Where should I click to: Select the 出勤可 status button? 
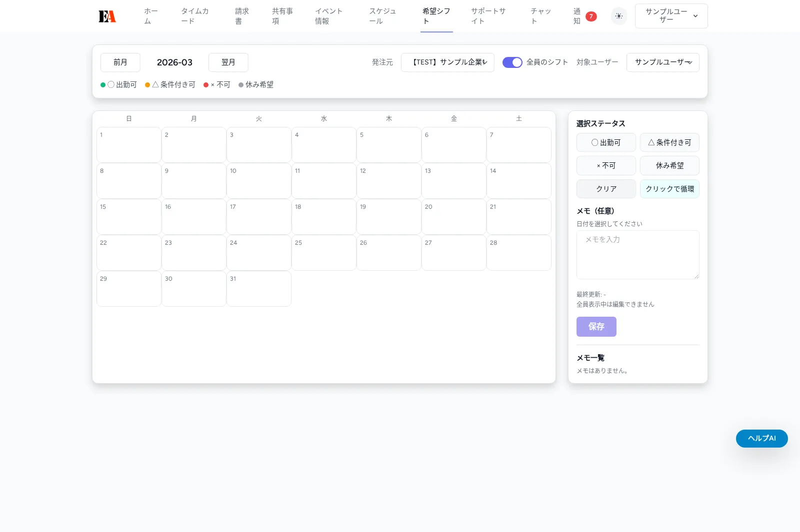605,142
